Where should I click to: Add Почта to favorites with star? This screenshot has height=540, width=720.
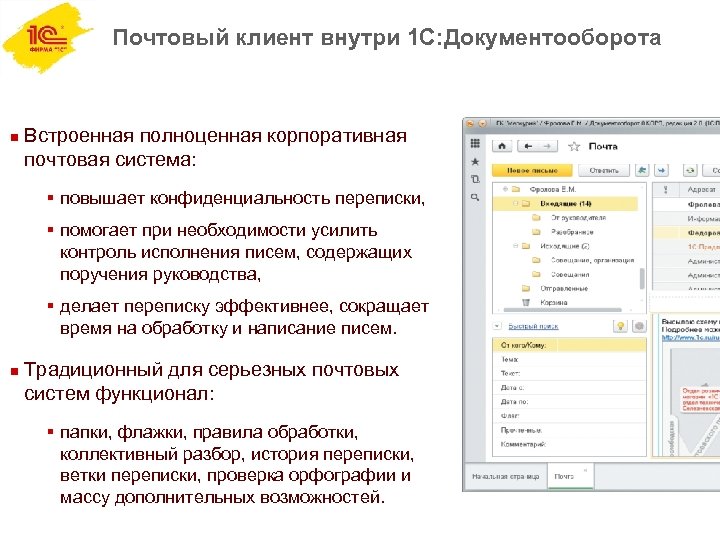(x=574, y=146)
